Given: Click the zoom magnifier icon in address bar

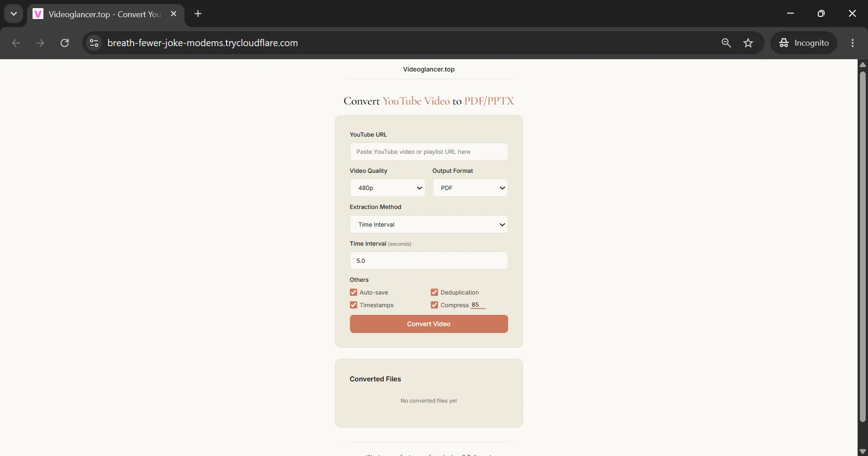Looking at the screenshot, I should pyautogui.click(x=726, y=43).
